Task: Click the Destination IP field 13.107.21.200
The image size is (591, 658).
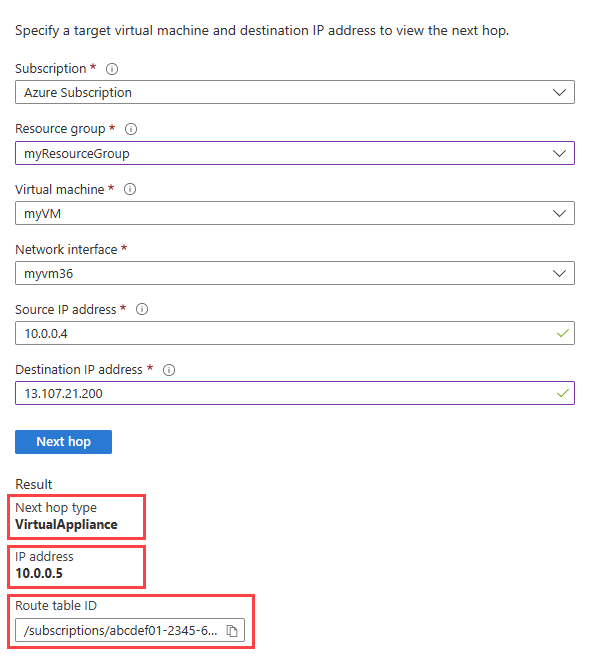Action: 295,393
